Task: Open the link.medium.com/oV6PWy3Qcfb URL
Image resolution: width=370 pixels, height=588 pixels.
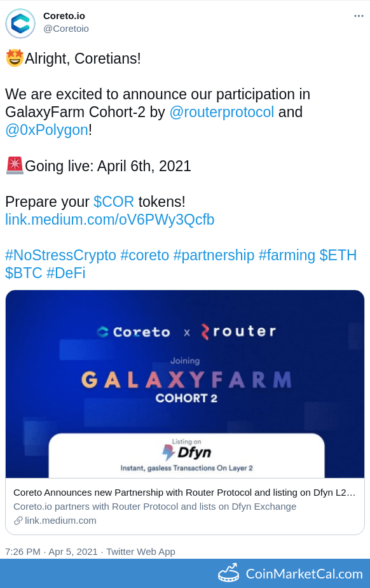Action: coord(110,220)
